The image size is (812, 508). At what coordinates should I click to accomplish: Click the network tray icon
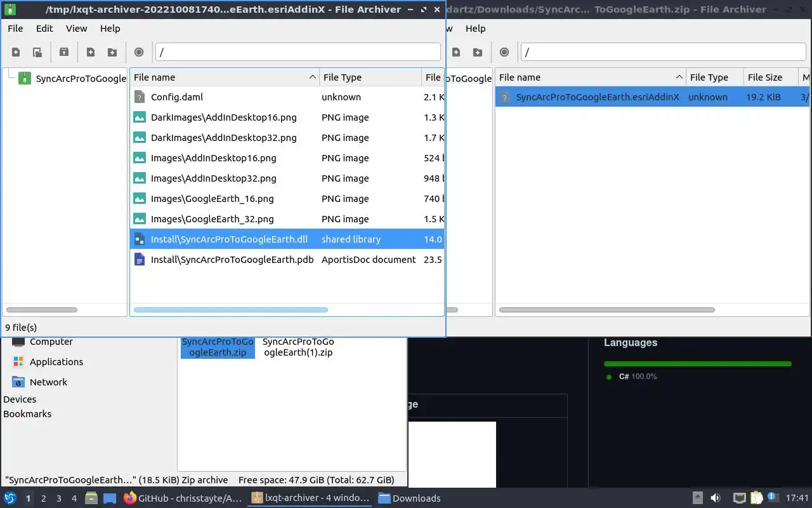pos(739,498)
